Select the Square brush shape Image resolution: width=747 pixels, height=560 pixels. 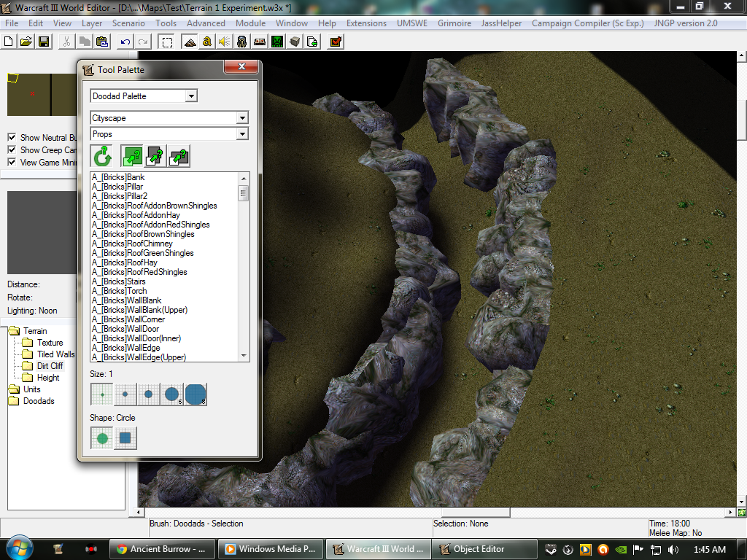(x=125, y=438)
